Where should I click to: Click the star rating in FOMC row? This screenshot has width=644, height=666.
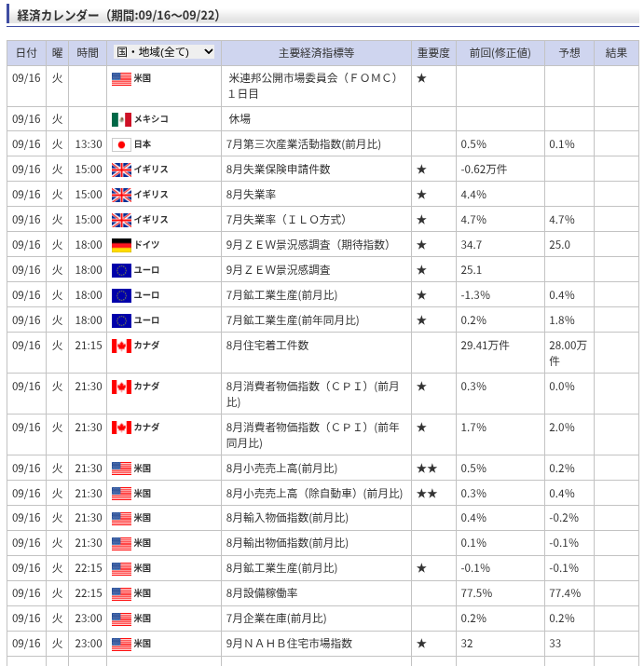(x=421, y=78)
